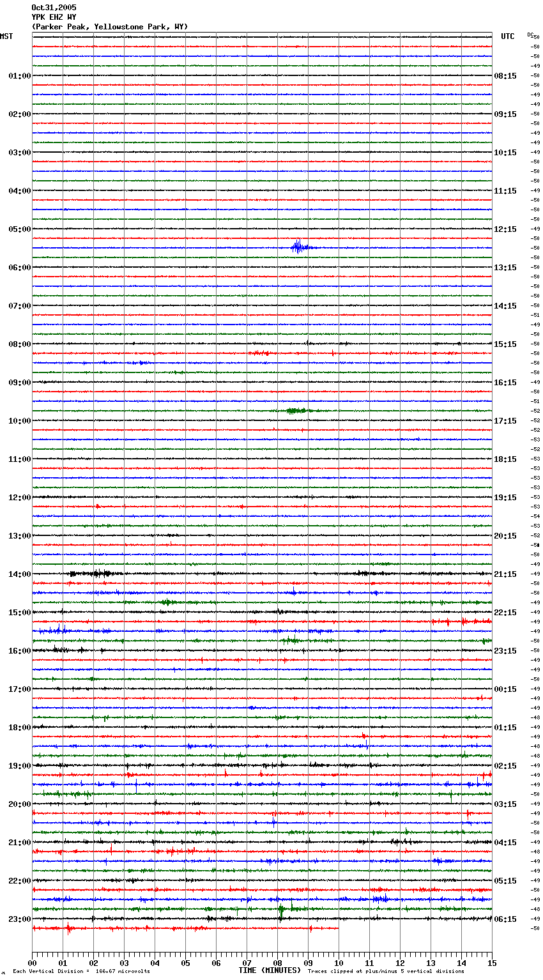Click the 02:15 UTC label
This screenshot has height=980, width=543.
[x=505, y=766]
